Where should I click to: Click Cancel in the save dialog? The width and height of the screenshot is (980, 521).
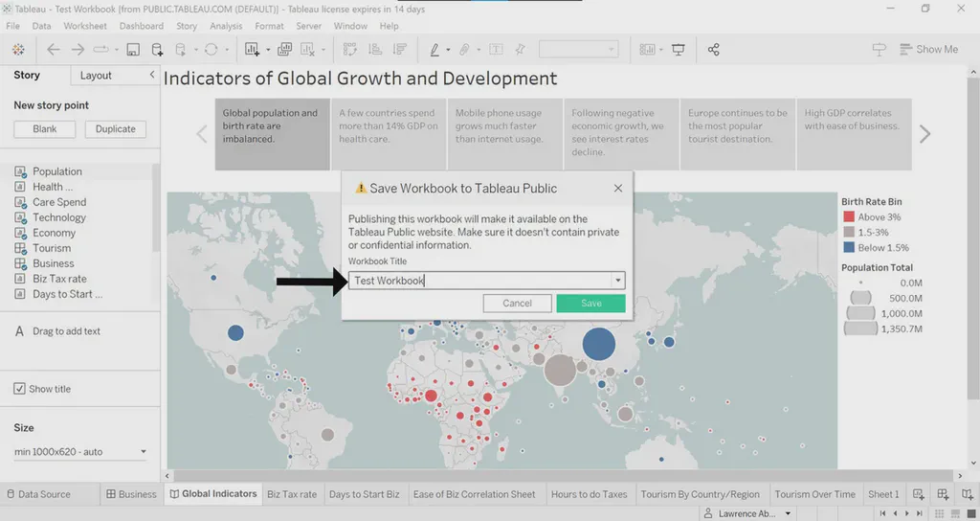[517, 304]
